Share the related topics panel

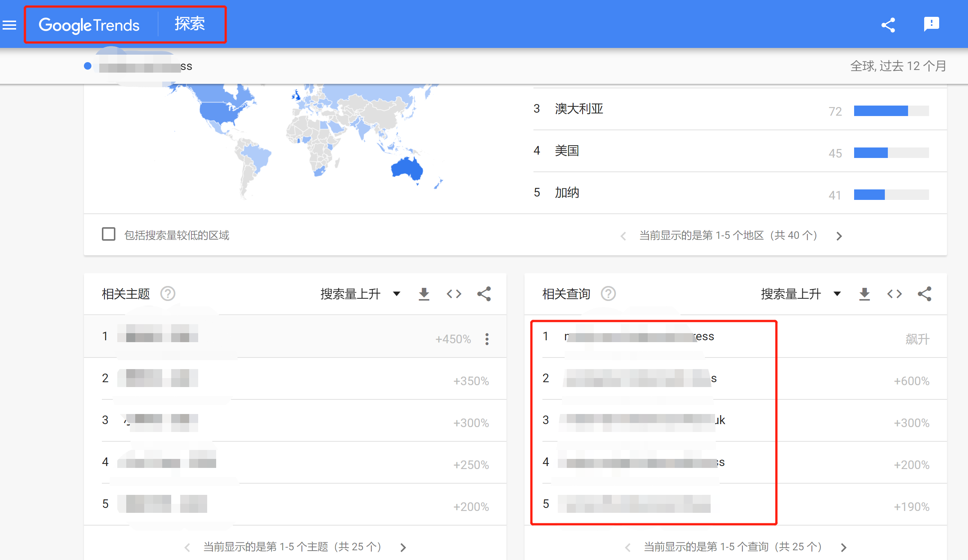(x=484, y=293)
